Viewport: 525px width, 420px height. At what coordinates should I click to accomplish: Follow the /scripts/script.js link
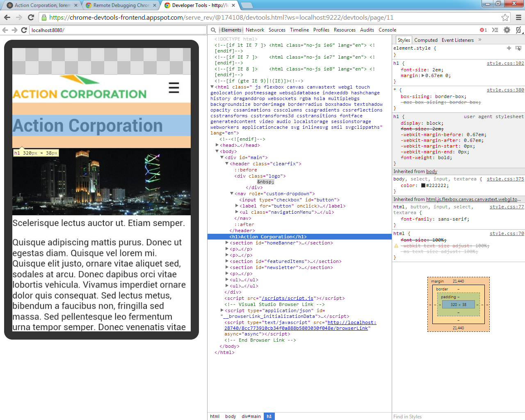288,298
